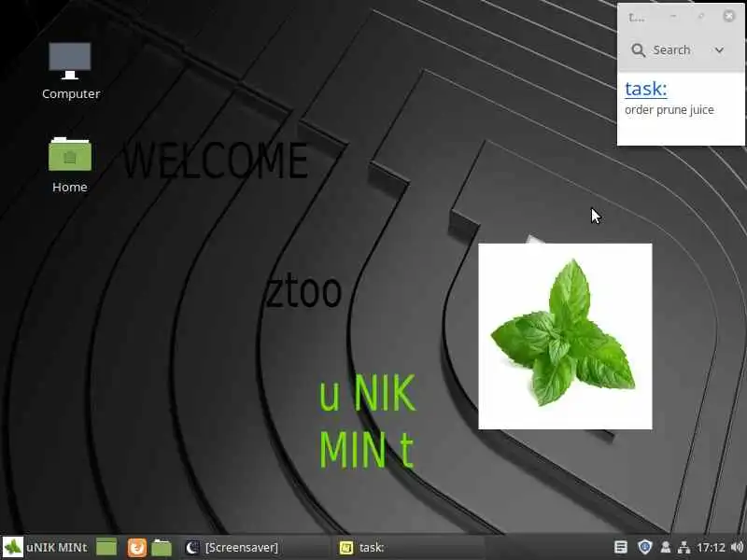The width and height of the screenshot is (747, 560).
Task: Open the notes tray icon
Action: (x=620, y=547)
